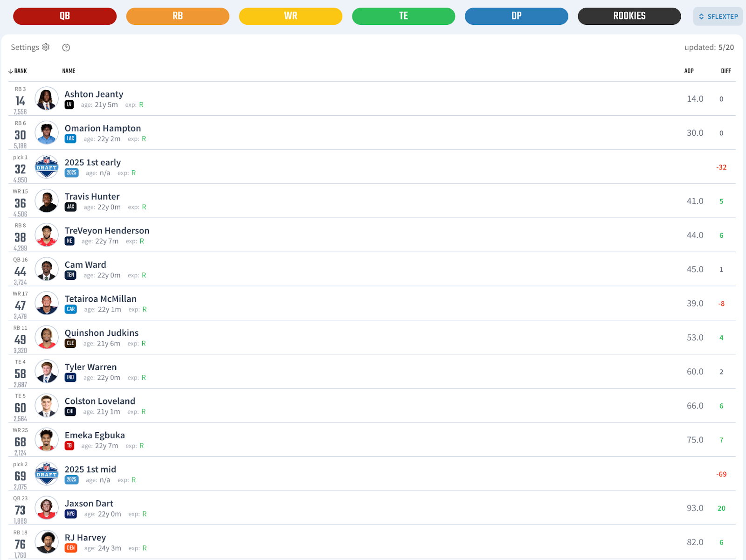Viewport: 746px width, 560px height.
Task: Open Quinshon Judkins' player page
Action: click(x=101, y=332)
